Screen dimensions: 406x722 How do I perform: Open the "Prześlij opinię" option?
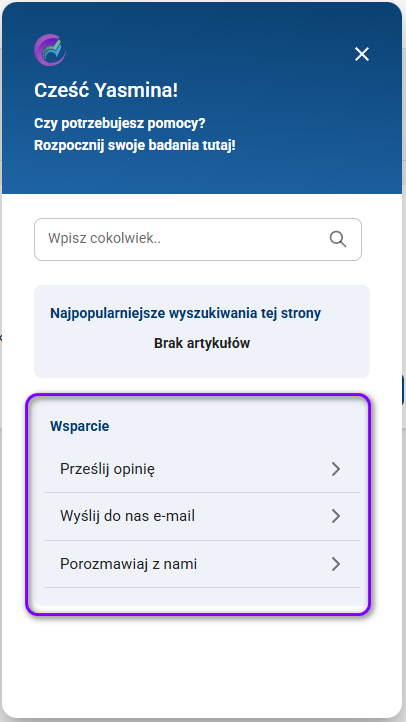[202, 469]
